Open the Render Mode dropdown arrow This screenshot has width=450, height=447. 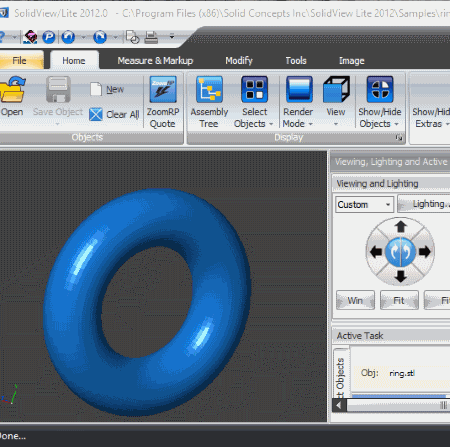click(311, 124)
